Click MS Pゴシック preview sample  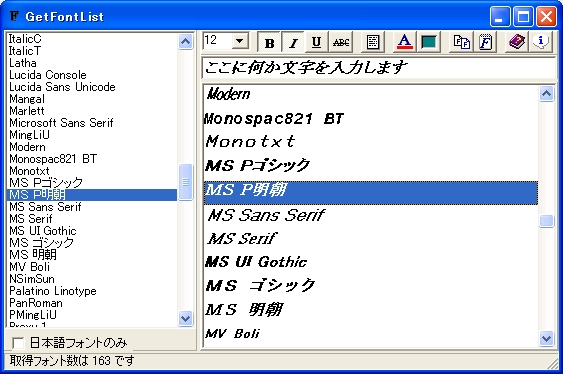(x=257, y=165)
